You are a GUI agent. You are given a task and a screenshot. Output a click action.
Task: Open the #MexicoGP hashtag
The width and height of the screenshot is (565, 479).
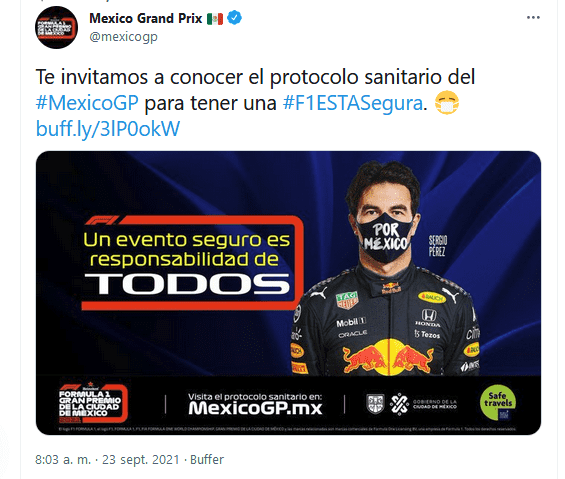(87, 103)
